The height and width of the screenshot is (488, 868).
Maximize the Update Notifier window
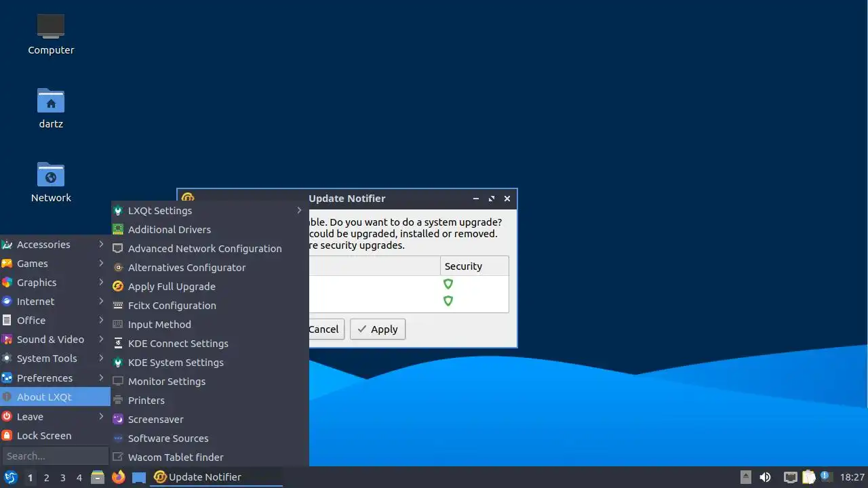coord(492,199)
